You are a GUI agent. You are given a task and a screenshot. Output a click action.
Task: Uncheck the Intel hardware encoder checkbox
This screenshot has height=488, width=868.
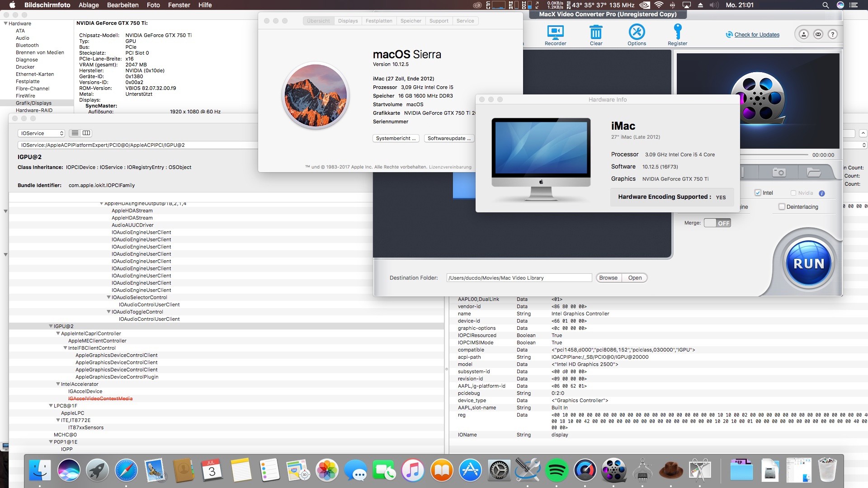coord(758,193)
